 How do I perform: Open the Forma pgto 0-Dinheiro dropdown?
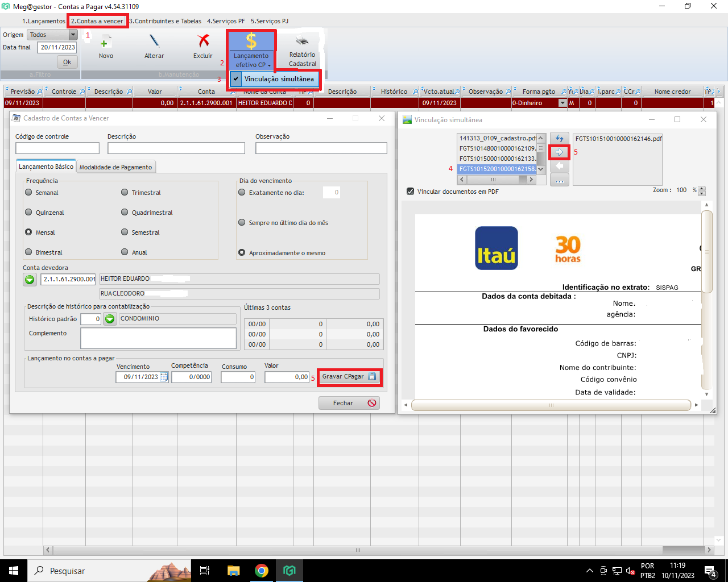click(562, 103)
